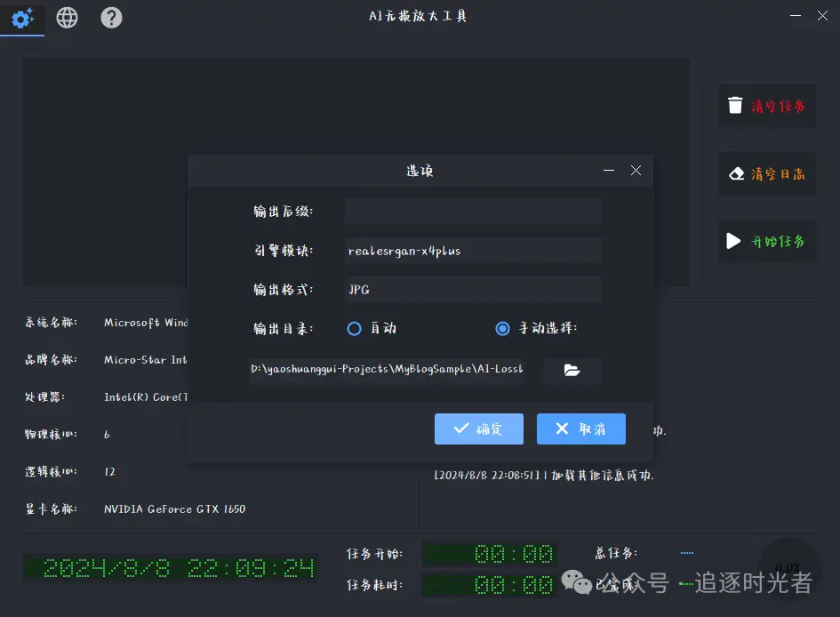The height and width of the screenshot is (617, 840).
Task: Click the trash icon for 清空任务
Action: 735,105
